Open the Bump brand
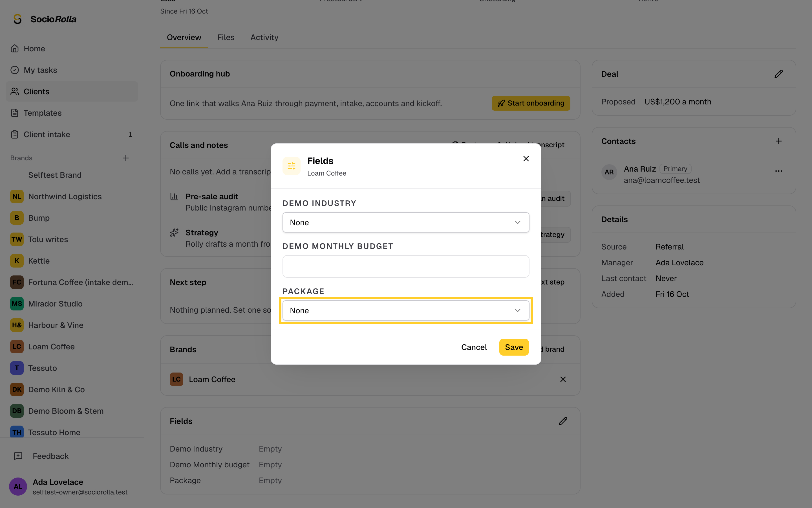812x508 pixels. (72, 218)
